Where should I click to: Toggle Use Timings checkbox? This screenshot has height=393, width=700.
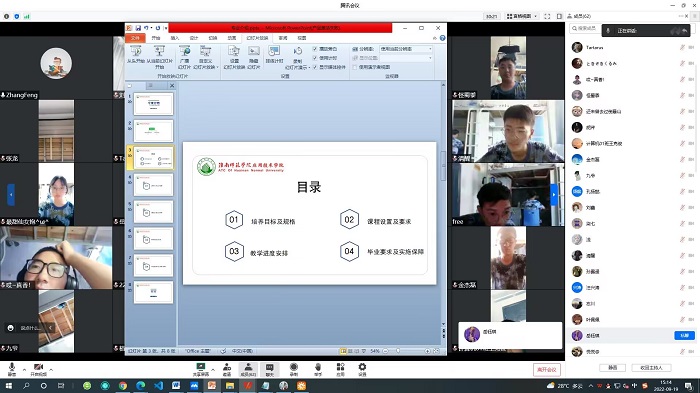(x=315, y=58)
